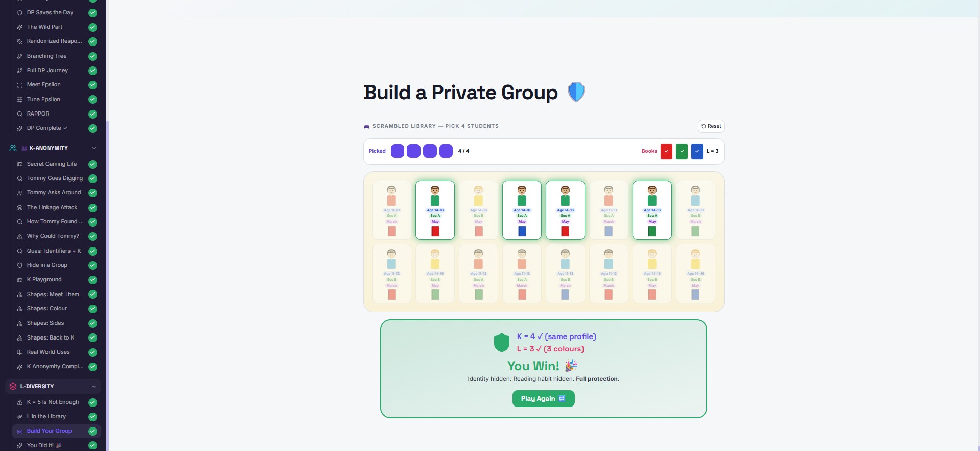Toggle the green book checkbox
Image resolution: width=980 pixels, height=451 pixels.
(x=682, y=151)
